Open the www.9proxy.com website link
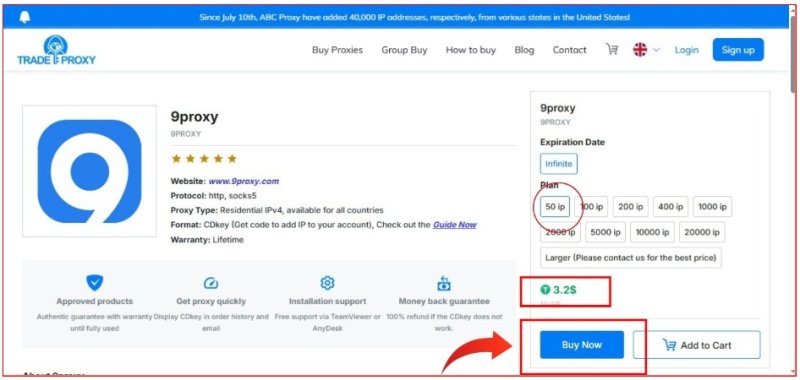The width and height of the screenshot is (800, 380). 243,181
